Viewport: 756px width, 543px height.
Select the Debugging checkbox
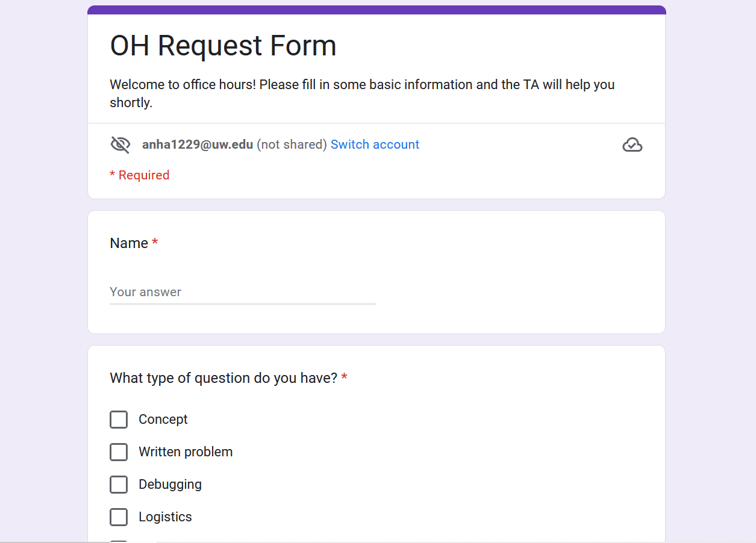click(x=119, y=485)
